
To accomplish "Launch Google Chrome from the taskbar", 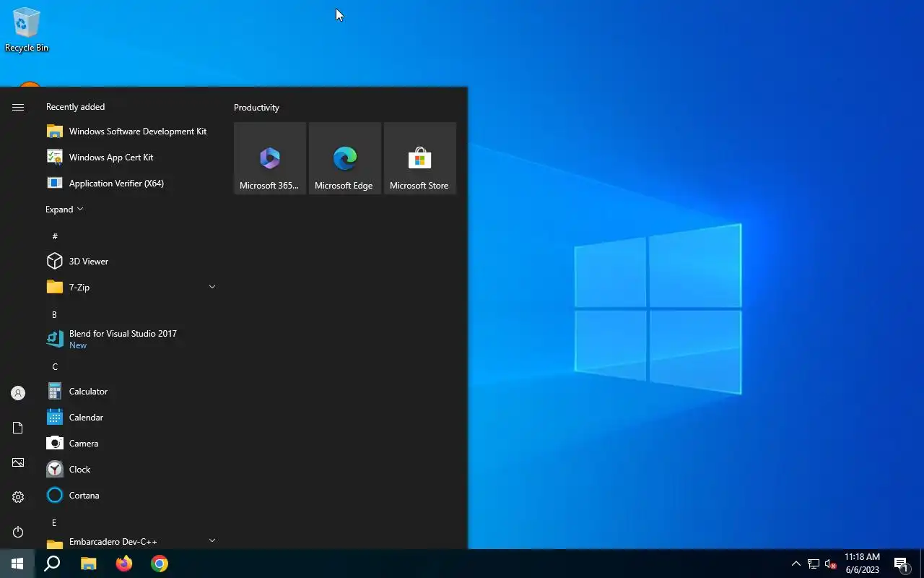I will point(160,564).
